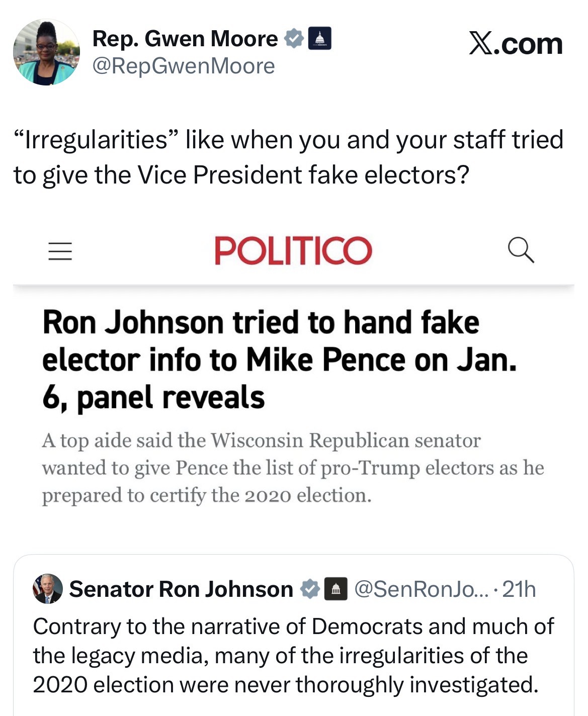Click the Rep. Gwen Moore display name
This screenshot has height=716, width=588.
pos(185,39)
